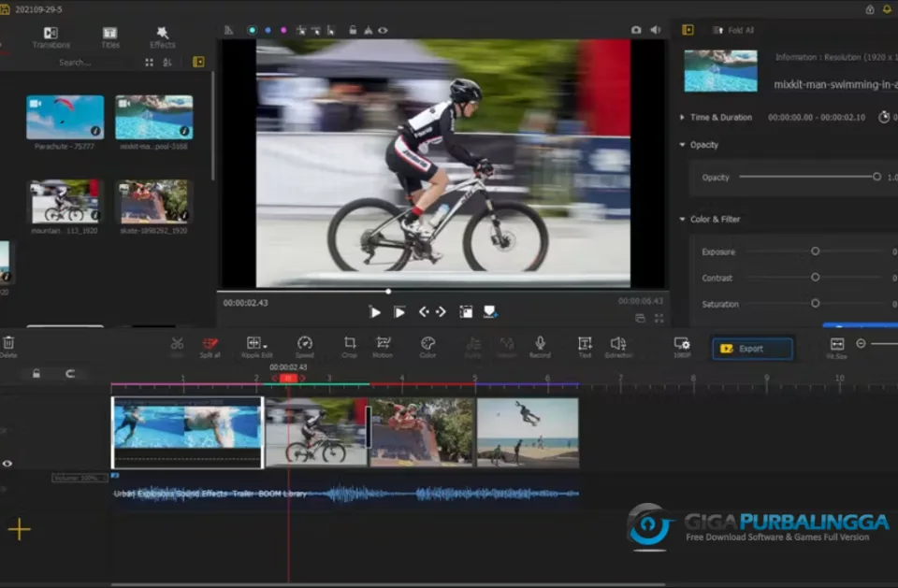This screenshot has width=898, height=588.
Task: Click the Opacity slider handle
Action: click(876, 177)
